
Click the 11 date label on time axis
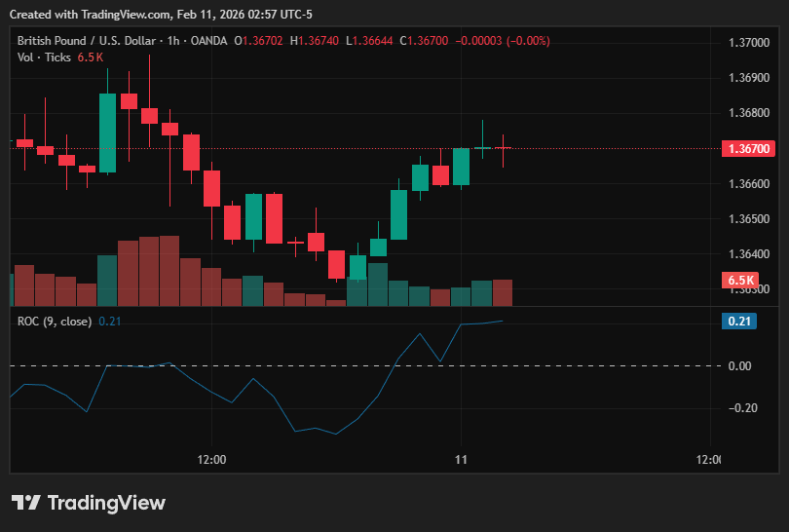pyautogui.click(x=461, y=460)
